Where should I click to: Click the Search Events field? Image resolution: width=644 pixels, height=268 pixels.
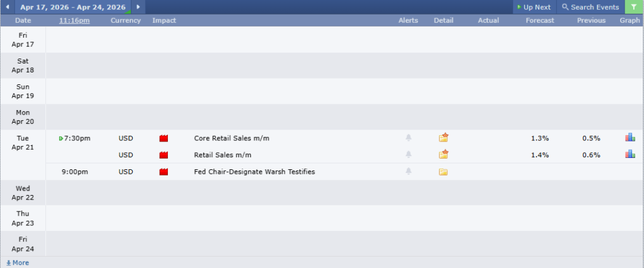(x=590, y=7)
